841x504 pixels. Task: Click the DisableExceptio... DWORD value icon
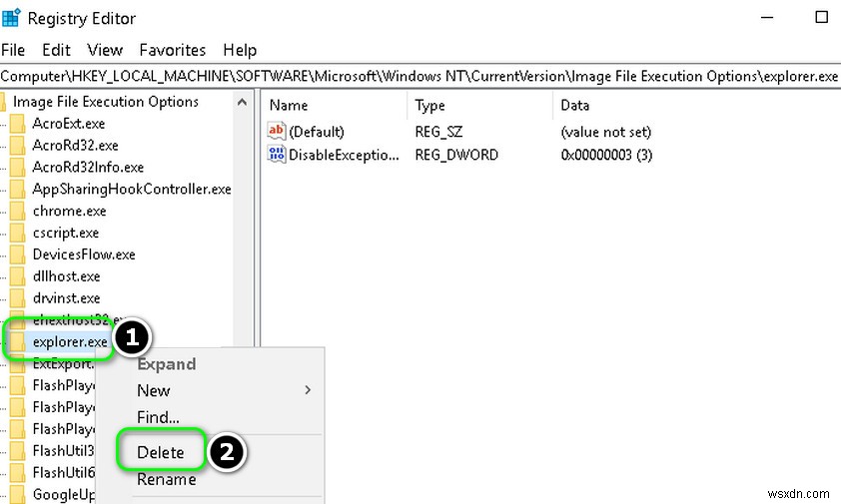[x=277, y=155]
